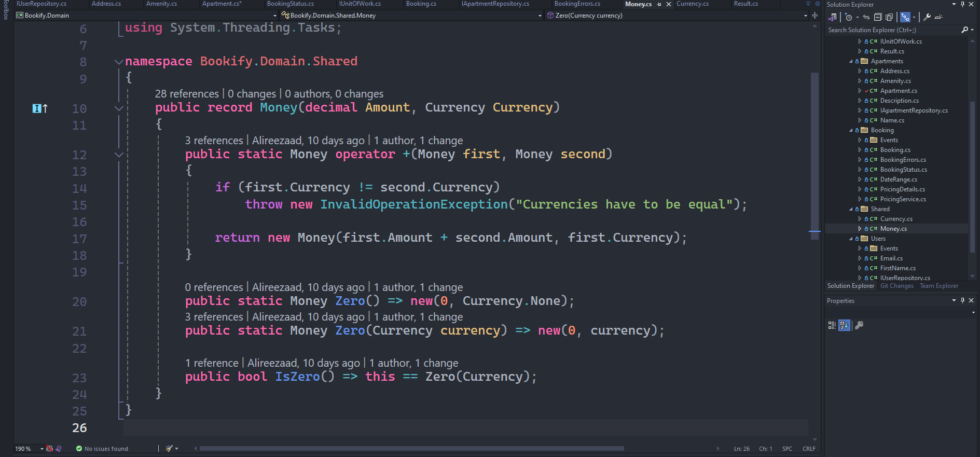Viewport: 980px width, 457px height.
Task: Click the IntelliCode suggestions icon in status bar
Action: point(59,449)
